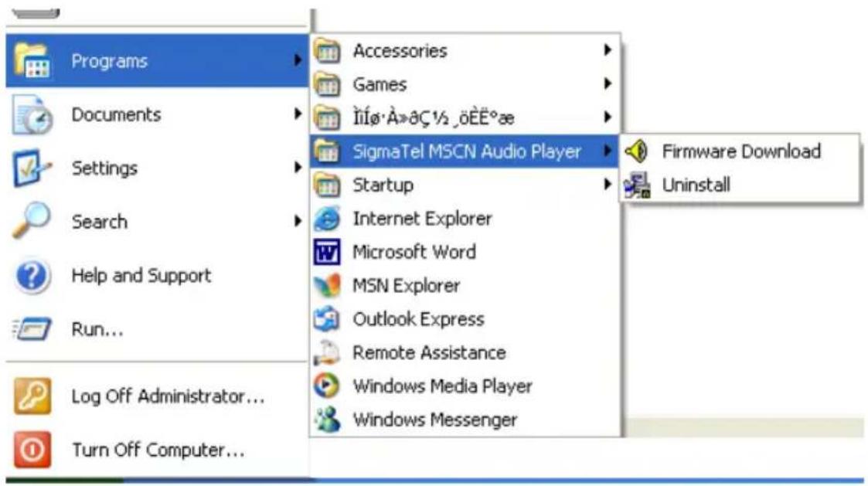Image resolution: width=868 pixels, height=486 pixels.
Task: Expand the garbled-name folder submenu arrow
Action: [x=608, y=117]
